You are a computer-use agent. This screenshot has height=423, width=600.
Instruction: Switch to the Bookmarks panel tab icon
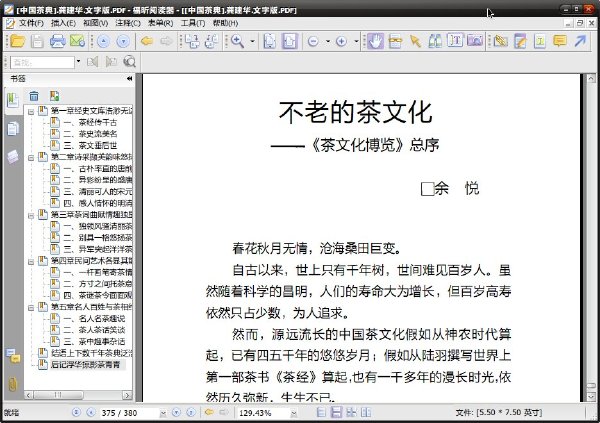(x=13, y=101)
